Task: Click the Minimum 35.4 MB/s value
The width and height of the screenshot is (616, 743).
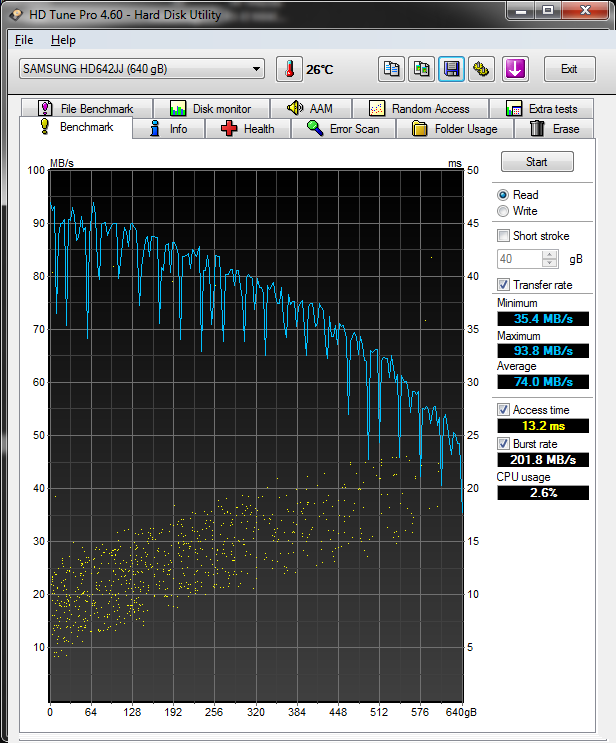Action: pyautogui.click(x=543, y=319)
